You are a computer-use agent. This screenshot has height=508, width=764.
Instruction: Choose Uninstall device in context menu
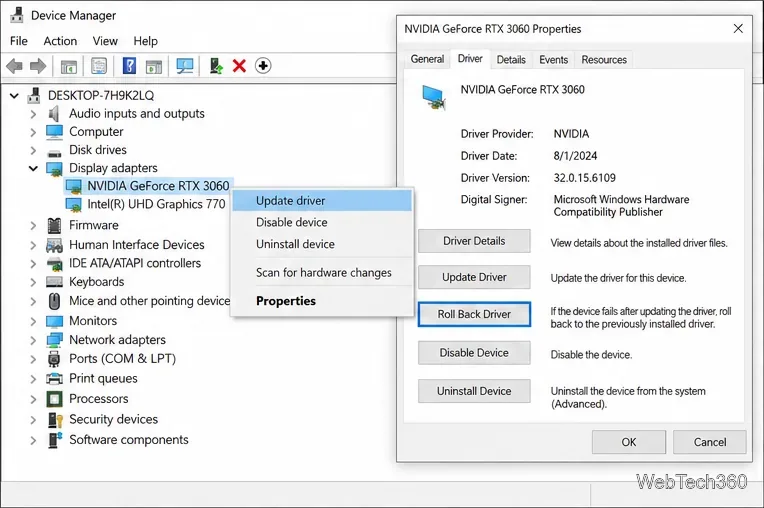click(322, 244)
